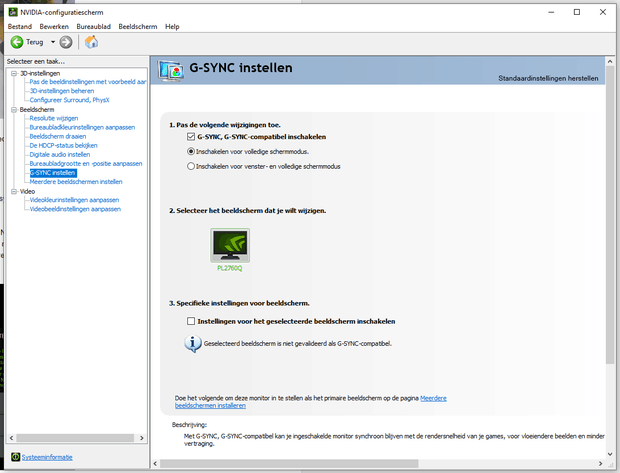Go to the Home icon in toolbar

(91, 42)
